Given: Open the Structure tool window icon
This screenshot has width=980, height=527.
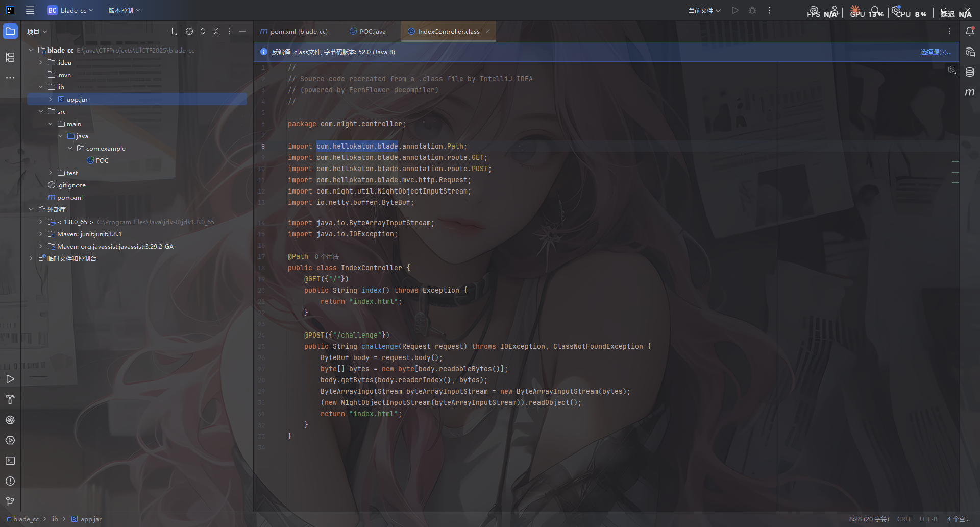Looking at the screenshot, I should 10,57.
